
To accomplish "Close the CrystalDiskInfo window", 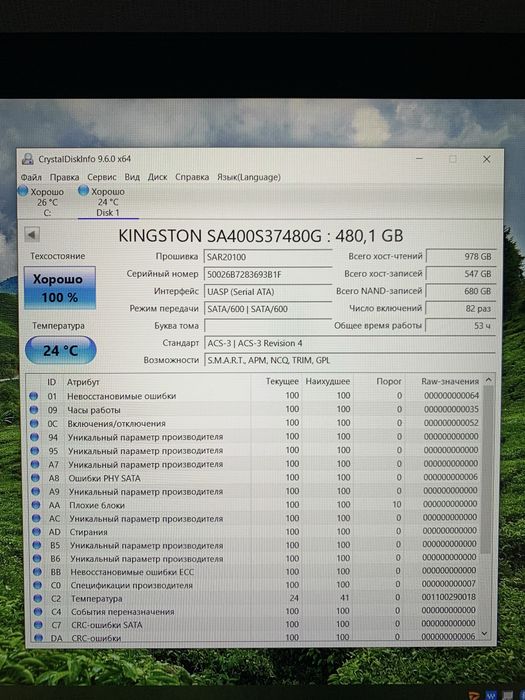I will [x=487, y=159].
